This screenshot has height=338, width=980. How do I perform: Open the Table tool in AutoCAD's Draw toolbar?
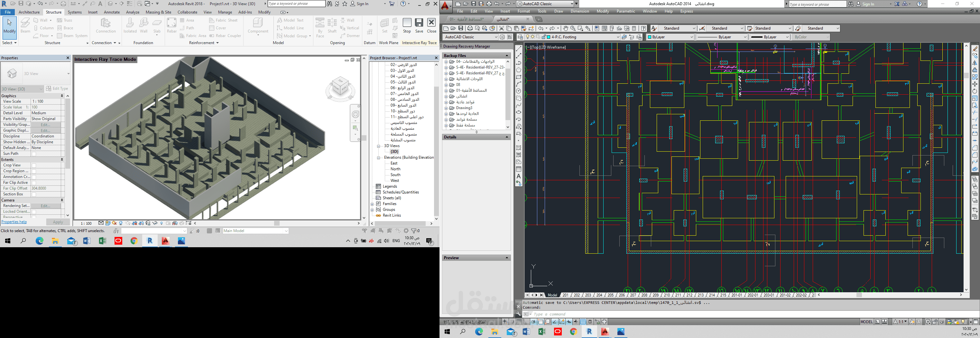(x=519, y=169)
